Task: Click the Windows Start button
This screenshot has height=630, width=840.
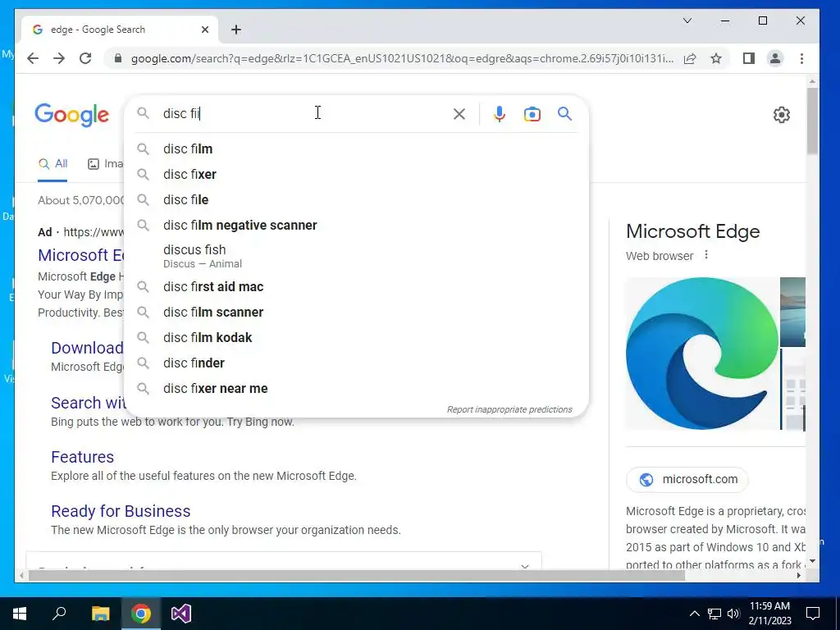Action: [x=20, y=614]
